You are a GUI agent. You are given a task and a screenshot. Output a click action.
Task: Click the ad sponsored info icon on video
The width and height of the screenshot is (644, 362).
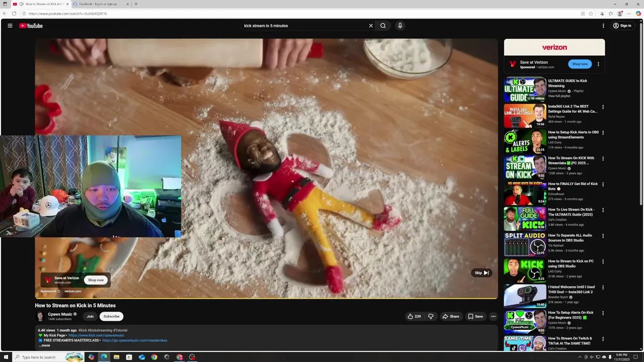tap(58, 291)
